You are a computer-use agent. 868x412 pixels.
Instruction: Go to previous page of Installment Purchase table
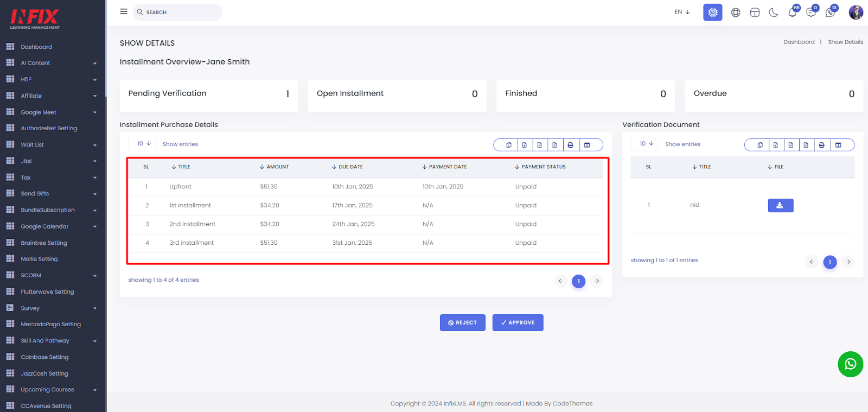560,281
